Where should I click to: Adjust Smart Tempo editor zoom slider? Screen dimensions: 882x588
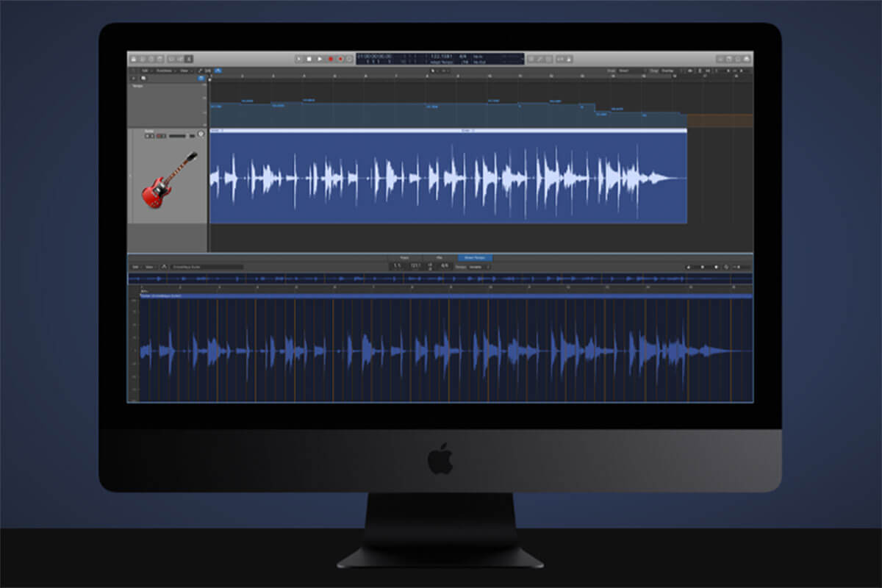pos(741,266)
